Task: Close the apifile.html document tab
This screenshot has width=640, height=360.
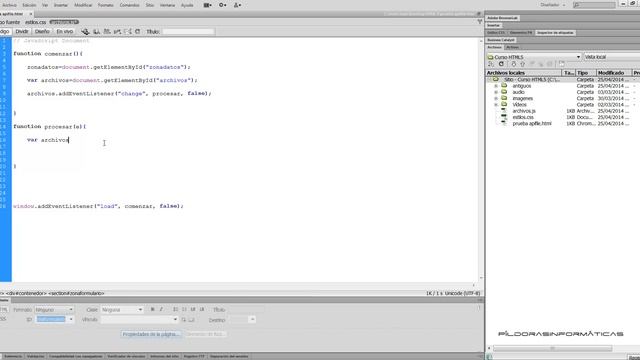Action: [x=31, y=14]
